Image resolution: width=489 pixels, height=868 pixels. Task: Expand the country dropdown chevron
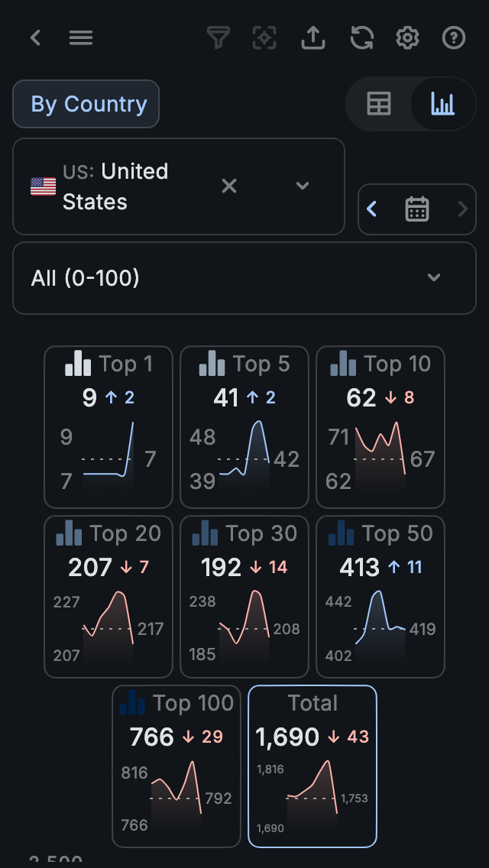tap(303, 186)
